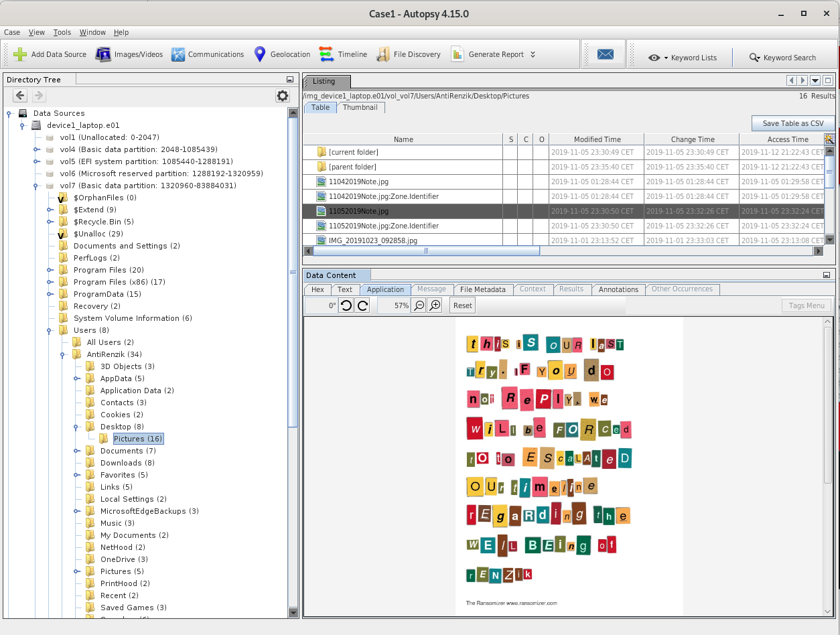Screen dimensions: 840x635
Task: Select the 11042019Note.jpg file row
Action: tap(358, 182)
